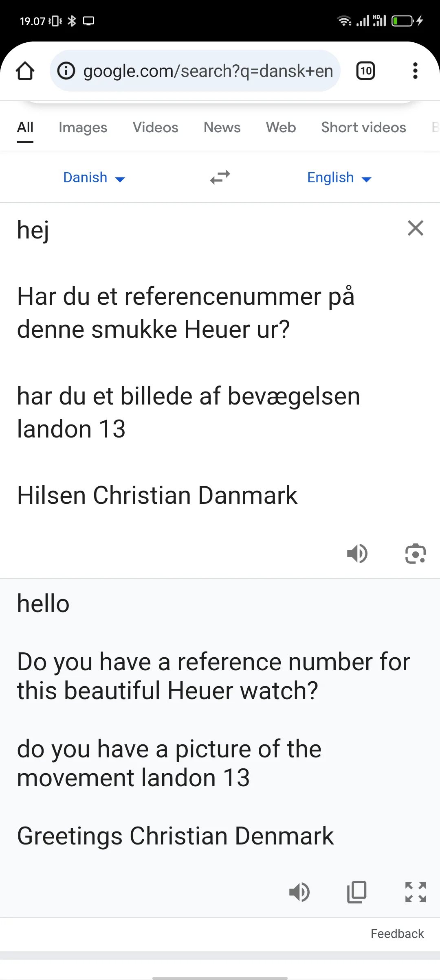Clear the Danish source text
Screen dimensions: 440x980
pos(415,228)
